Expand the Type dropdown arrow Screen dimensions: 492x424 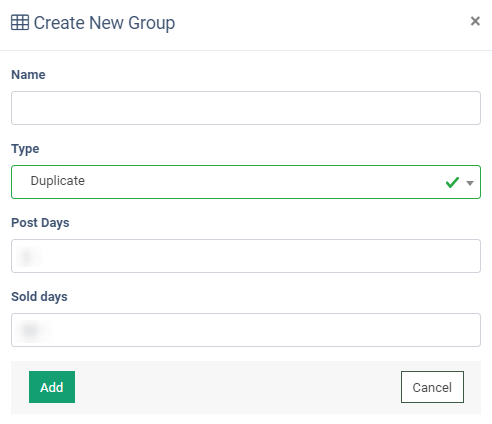470,183
